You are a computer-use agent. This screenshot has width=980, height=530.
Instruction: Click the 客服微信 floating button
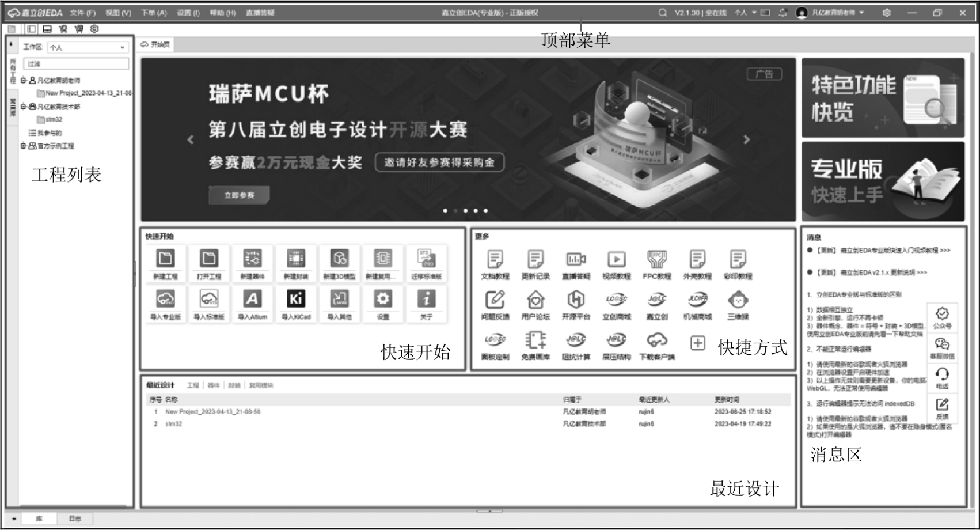[942, 349]
